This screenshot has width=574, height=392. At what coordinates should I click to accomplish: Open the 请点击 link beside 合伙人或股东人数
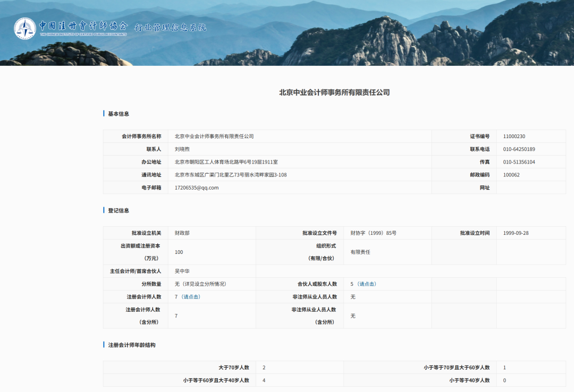tap(367, 284)
